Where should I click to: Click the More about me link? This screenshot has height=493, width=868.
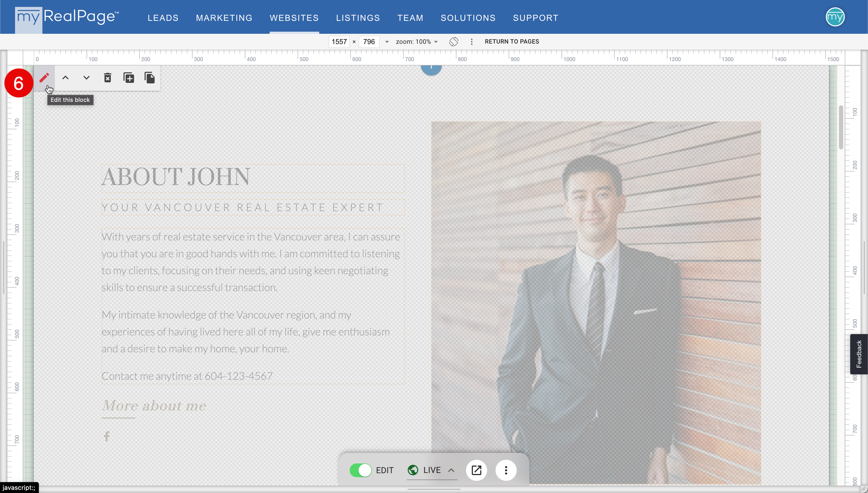click(154, 406)
